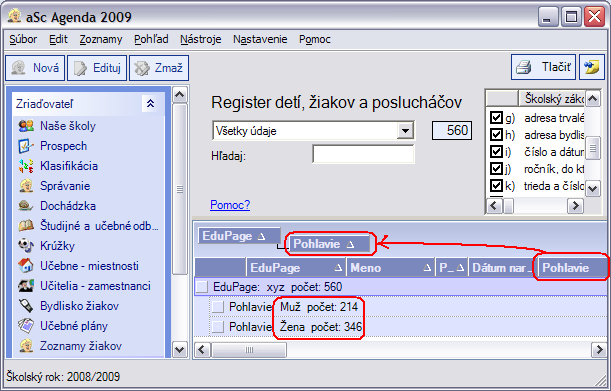Click the Edituj toolbar button
The image size is (611, 391).
(x=97, y=68)
